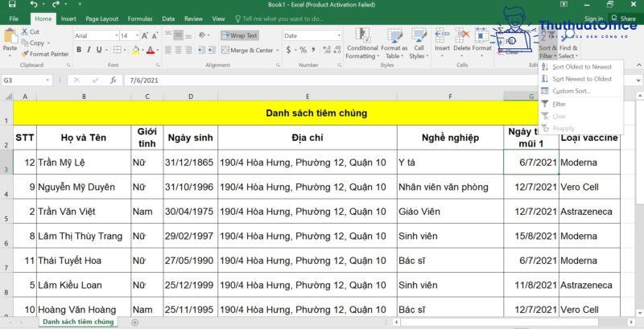Cut the selected cell
The height and width of the screenshot is (329, 644).
(31, 31)
